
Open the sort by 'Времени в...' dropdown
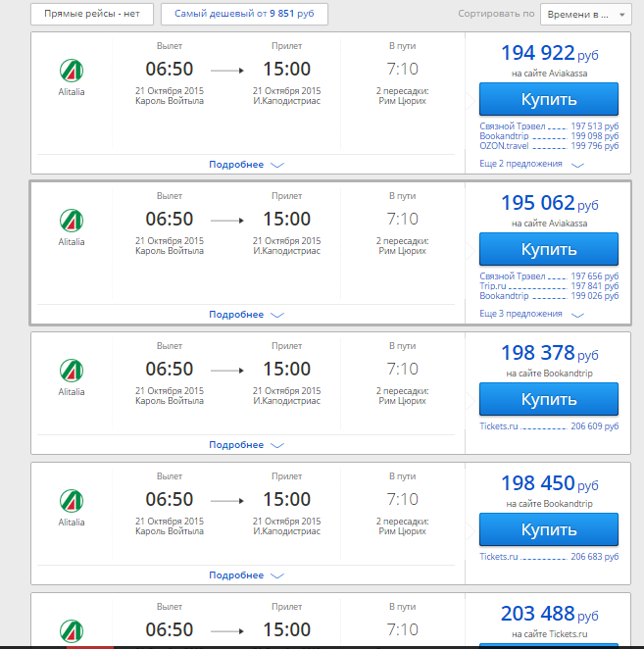(x=587, y=15)
